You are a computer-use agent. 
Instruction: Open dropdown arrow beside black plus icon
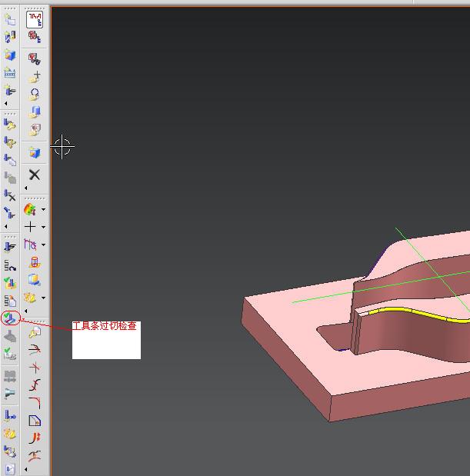click(43, 227)
